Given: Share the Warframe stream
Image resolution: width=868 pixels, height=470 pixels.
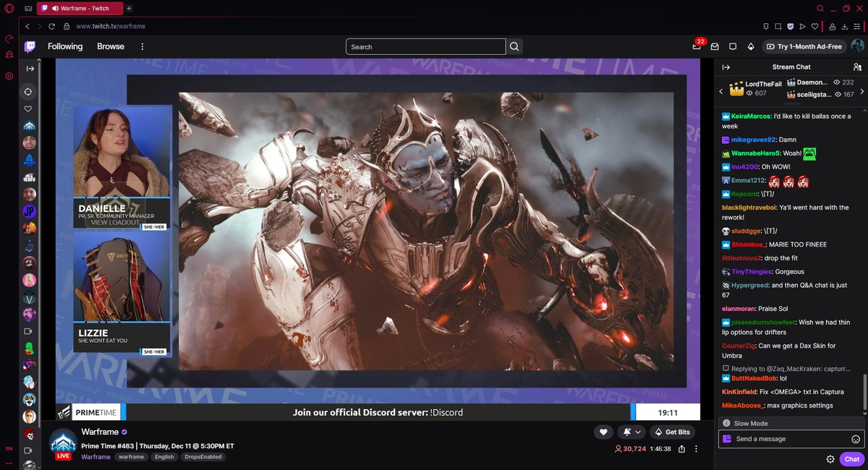Looking at the screenshot, I should click(683, 449).
